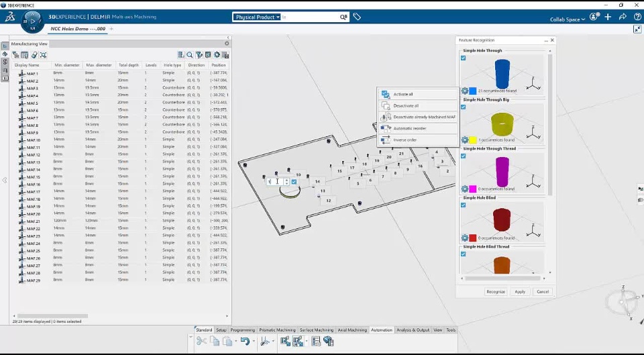The image size is (644, 355).
Task: Select Activate all in context menu
Action: [x=418, y=94]
